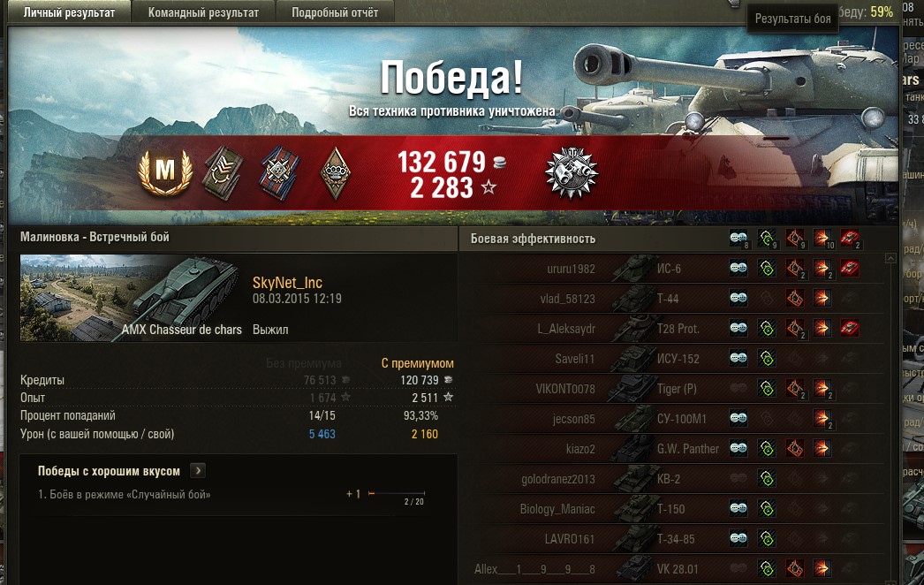Click the damage icon in Tiger (P) row
Viewport: 924px width, 585px height.
pyautogui.click(x=822, y=389)
